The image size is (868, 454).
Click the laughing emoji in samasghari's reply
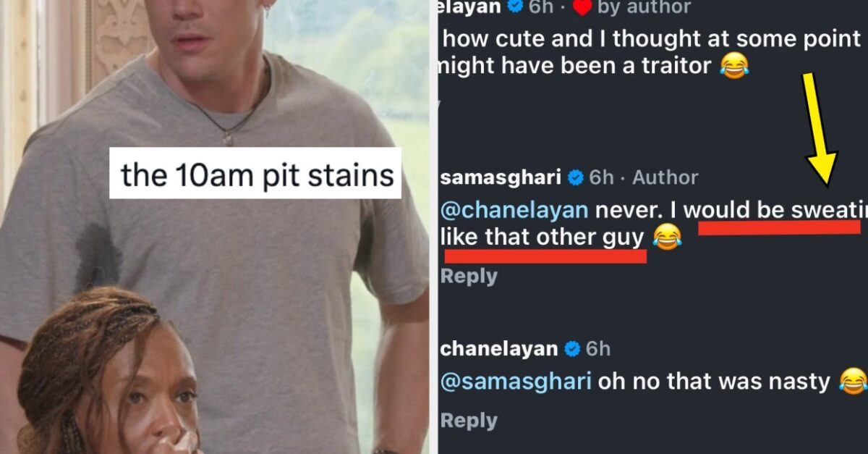[669, 239]
